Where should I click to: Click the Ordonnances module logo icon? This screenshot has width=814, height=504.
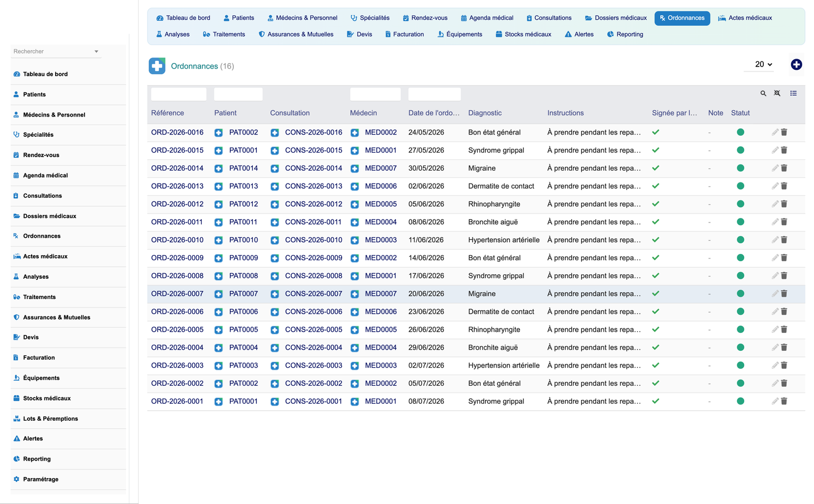(157, 66)
